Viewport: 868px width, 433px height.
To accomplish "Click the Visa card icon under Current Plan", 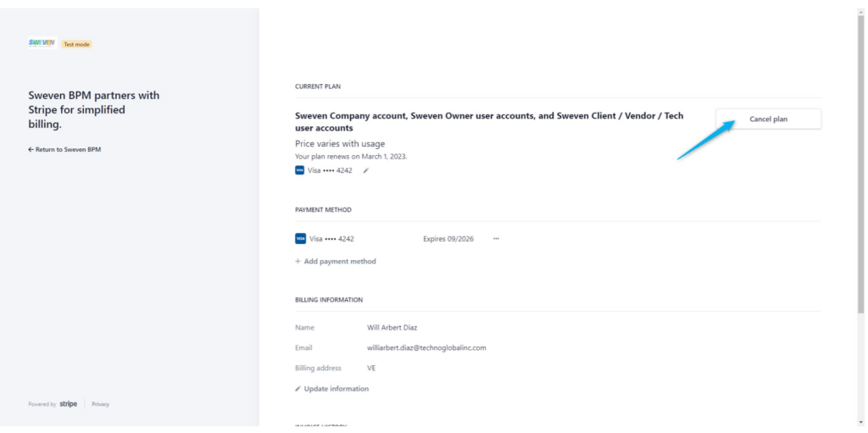I will pos(299,170).
